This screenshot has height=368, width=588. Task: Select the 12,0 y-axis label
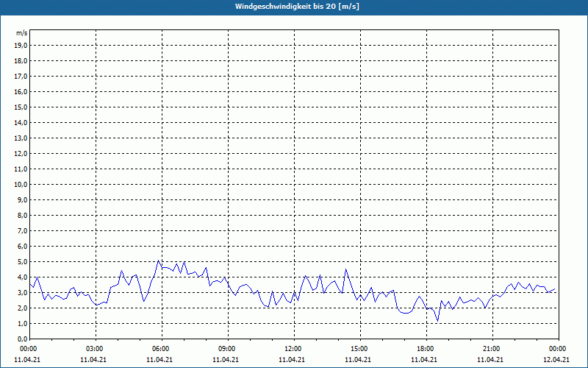[x=21, y=153]
